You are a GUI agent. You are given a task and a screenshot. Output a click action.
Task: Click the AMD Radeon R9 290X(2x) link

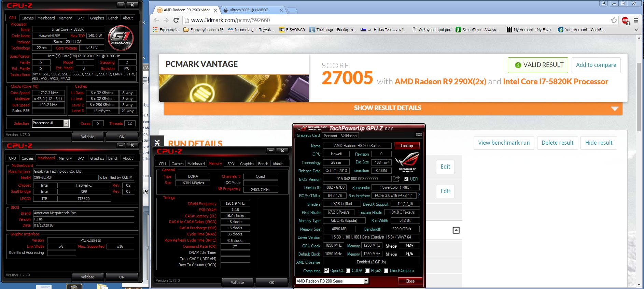point(440,82)
